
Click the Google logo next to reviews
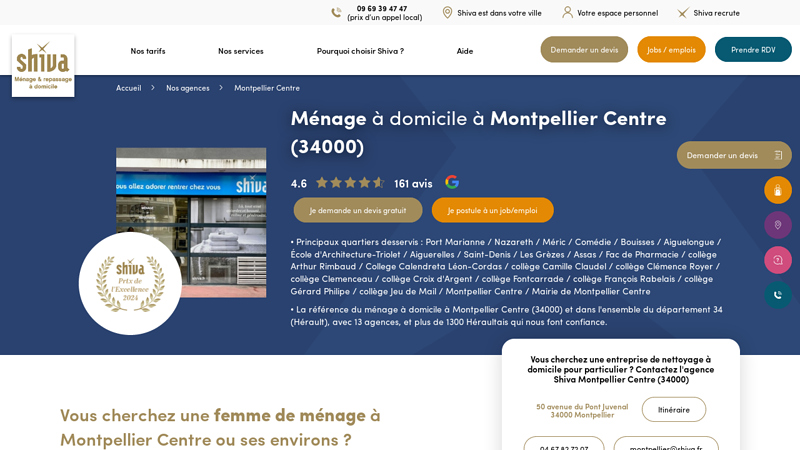pyautogui.click(x=452, y=182)
